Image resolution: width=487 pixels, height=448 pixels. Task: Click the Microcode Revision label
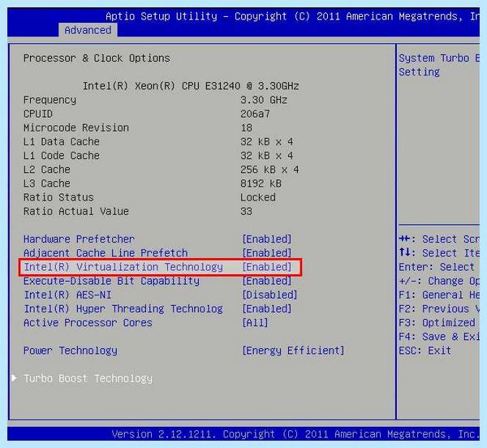[76, 127]
